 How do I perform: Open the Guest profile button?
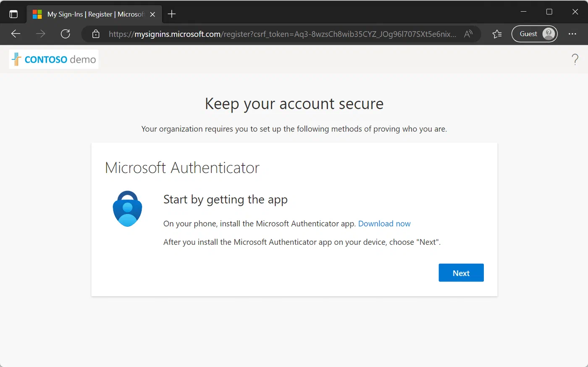click(534, 34)
